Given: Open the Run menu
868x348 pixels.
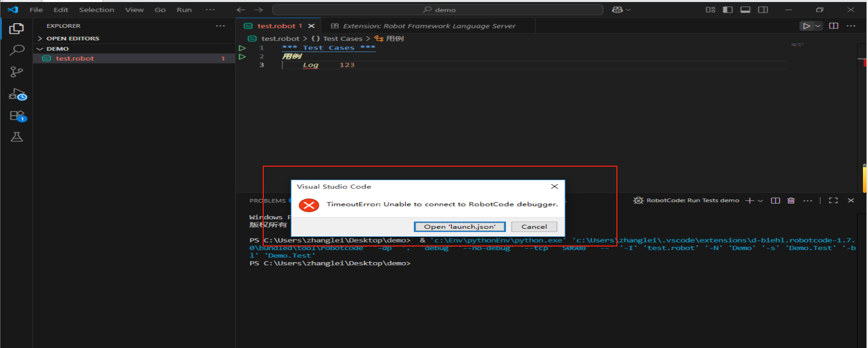Looking at the screenshot, I should [184, 10].
